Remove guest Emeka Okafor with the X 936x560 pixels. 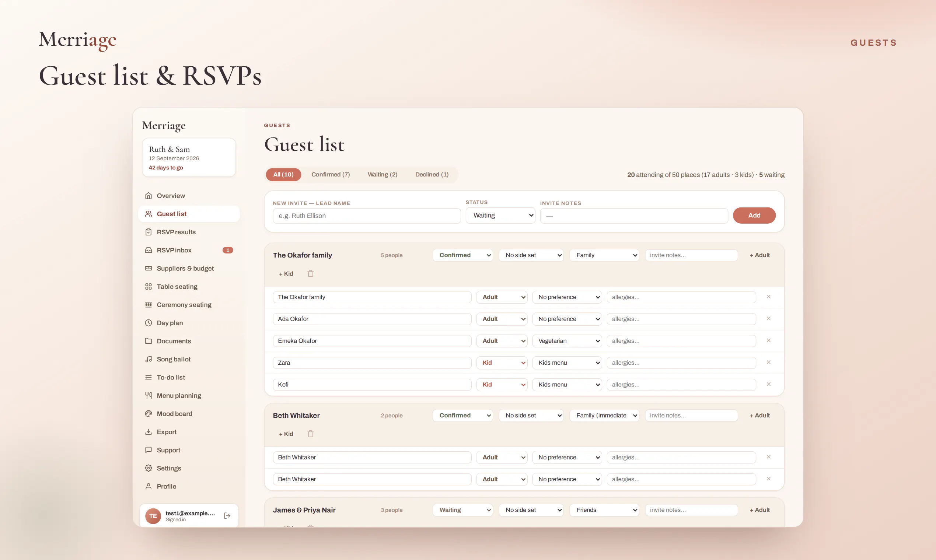[x=768, y=340]
